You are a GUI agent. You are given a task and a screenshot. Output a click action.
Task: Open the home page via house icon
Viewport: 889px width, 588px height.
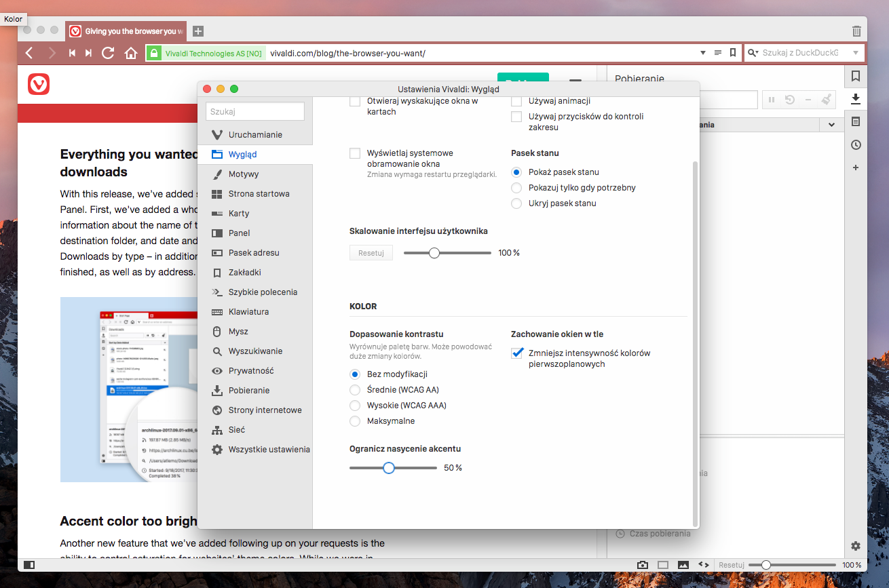tap(131, 53)
